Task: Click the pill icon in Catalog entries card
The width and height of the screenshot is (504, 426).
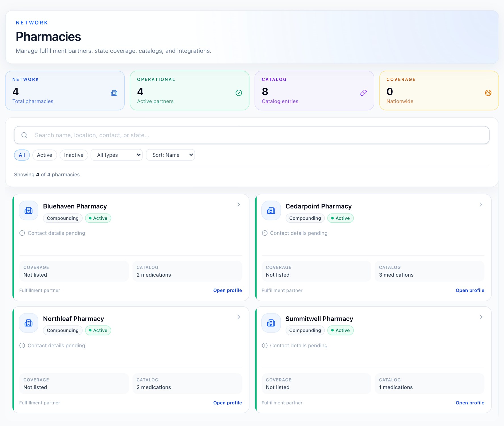Action: (x=364, y=93)
